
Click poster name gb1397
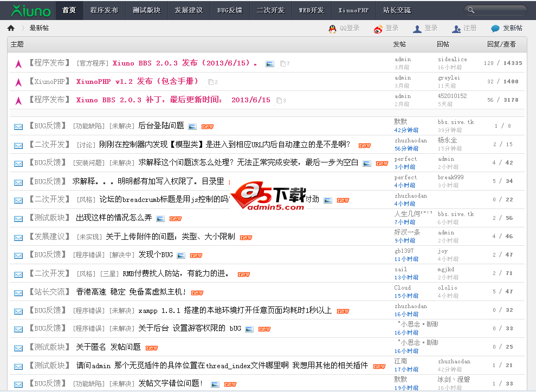[x=404, y=251]
